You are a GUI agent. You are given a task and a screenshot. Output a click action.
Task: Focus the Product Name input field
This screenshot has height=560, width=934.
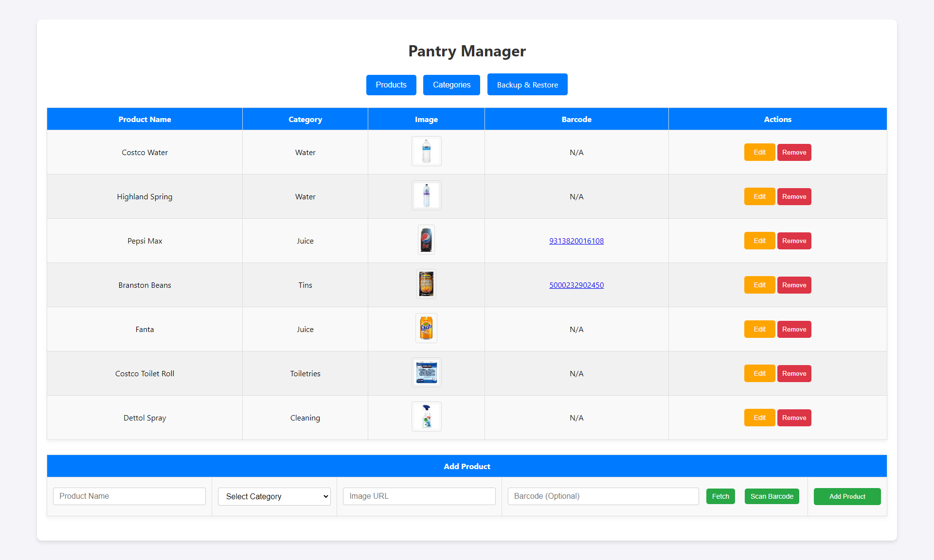click(129, 496)
